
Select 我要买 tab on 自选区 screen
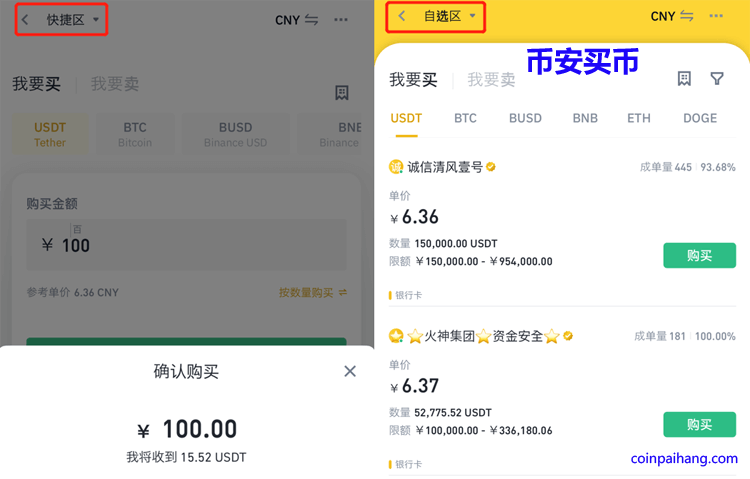point(413,79)
